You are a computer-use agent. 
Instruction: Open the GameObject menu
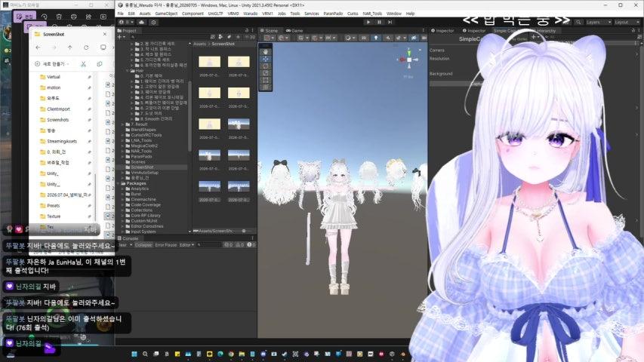tap(166, 14)
